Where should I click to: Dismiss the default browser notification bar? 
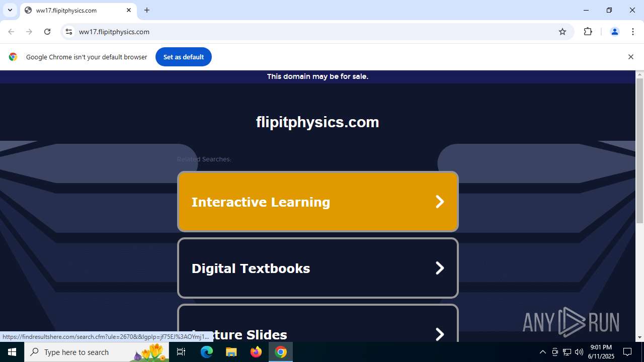(x=630, y=57)
